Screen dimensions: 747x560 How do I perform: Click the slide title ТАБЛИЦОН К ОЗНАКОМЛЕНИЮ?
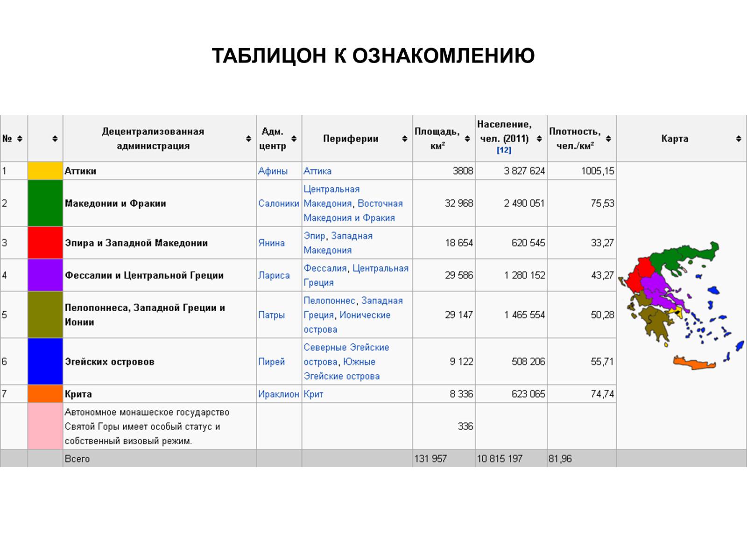pyautogui.click(x=373, y=56)
